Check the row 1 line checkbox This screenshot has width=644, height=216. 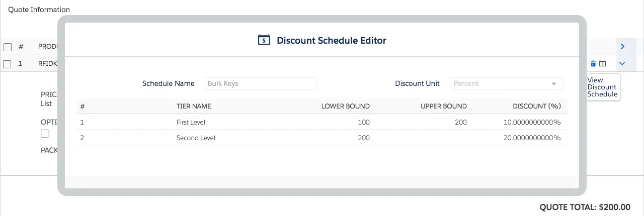[x=8, y=64]
